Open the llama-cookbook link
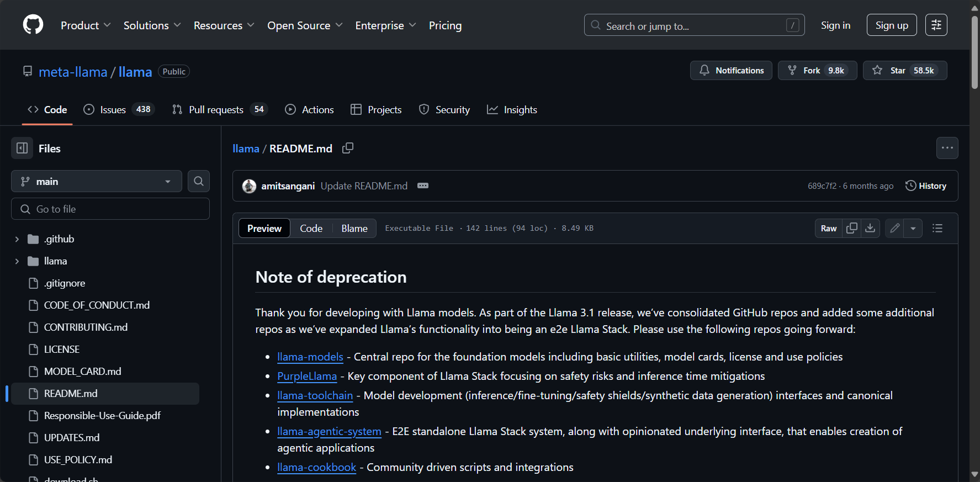Screen dimensions: 980x482 pos(317,467)
